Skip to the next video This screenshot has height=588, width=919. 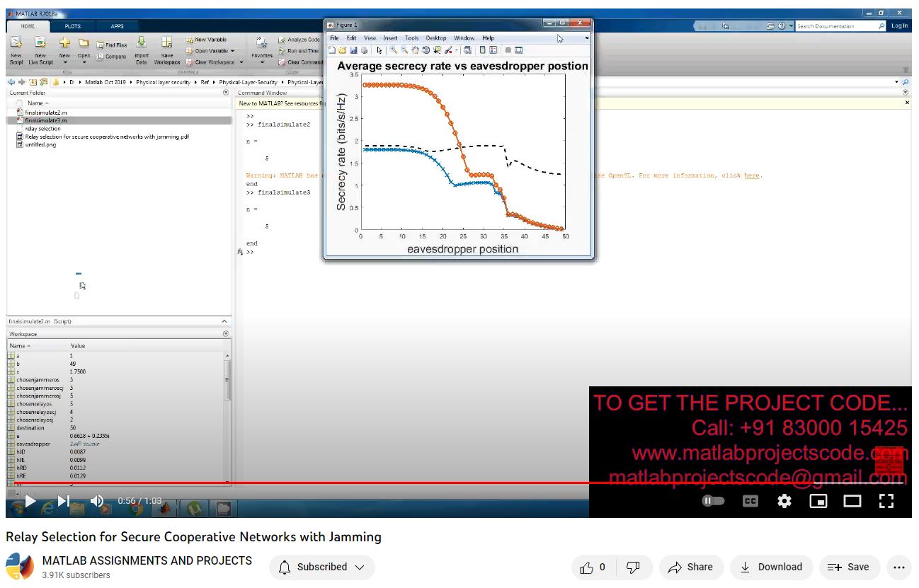pos(64,501)
